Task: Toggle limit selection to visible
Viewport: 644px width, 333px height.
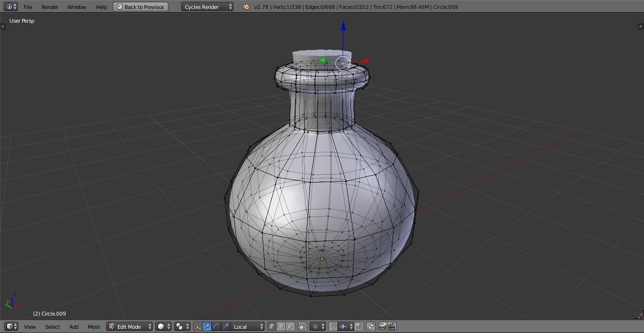Action: click(x=302, y=326)
